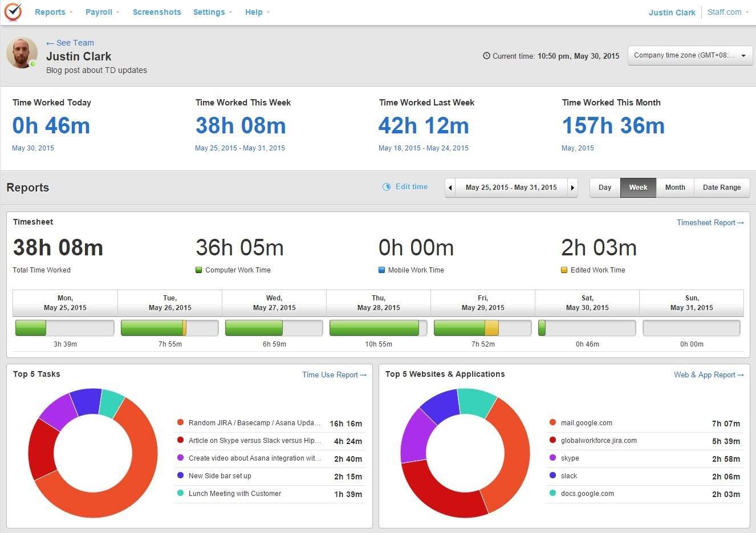Go back via See Team link
The width and height of the screenshot is (756, 533).
tap(70, 43)
